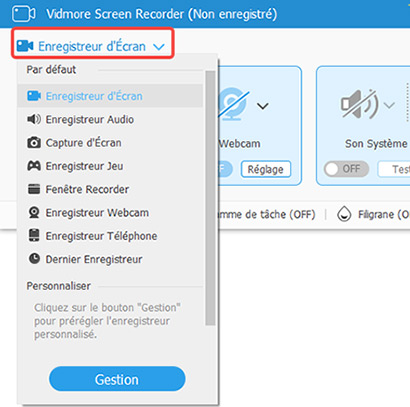Click the muted Son Système speaker icon

(x=359, y=104)
